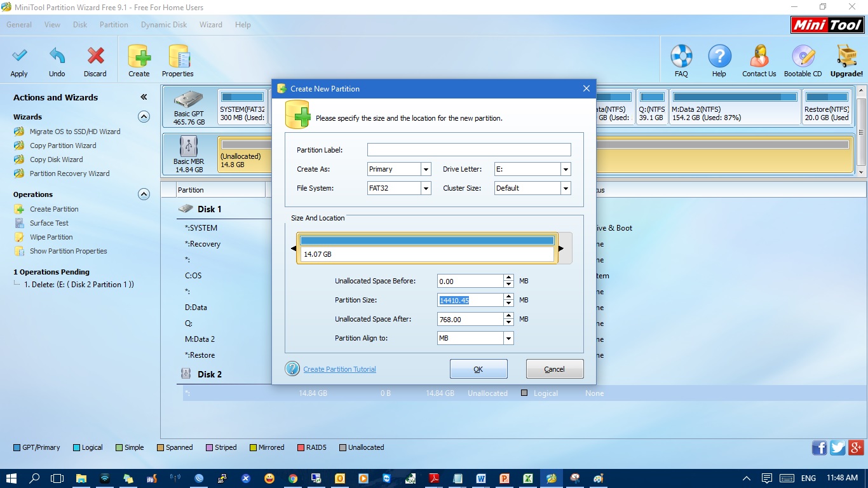This screenshot has width=868, height=488.
Task: Open taskbar search magnifier
Action: (x=34, y=478)
